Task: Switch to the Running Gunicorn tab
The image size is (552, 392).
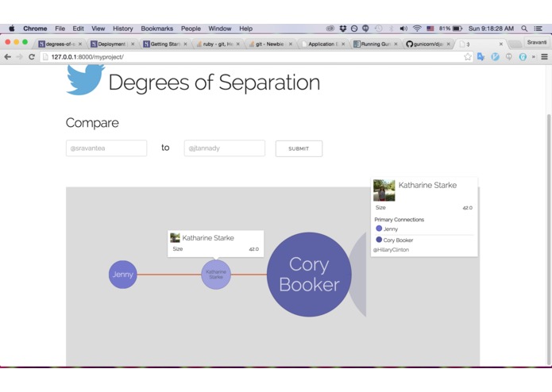Action: pyautogui.click(x=375, y=44)
